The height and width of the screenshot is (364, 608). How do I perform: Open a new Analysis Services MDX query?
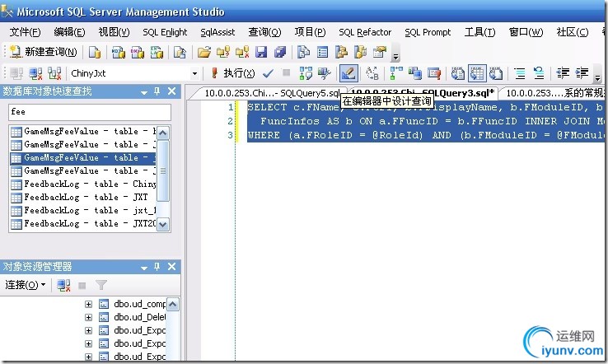[x=119, y=52]
